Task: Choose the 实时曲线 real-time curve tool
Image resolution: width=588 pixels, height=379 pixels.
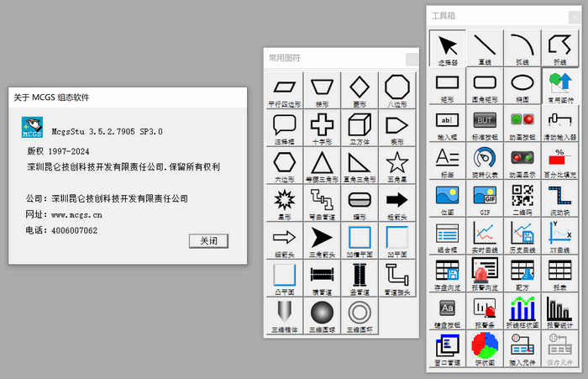Action: click(x=485, y=236)
